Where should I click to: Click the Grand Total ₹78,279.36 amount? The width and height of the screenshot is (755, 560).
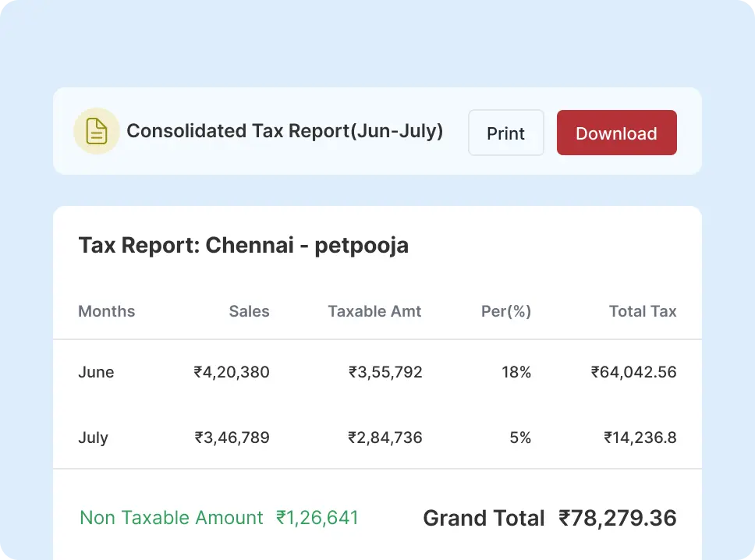617,518
